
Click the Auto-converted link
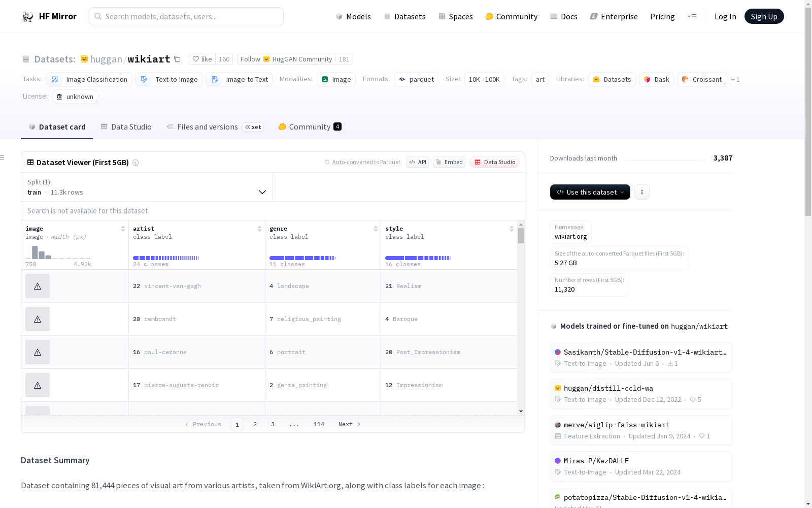352,162
